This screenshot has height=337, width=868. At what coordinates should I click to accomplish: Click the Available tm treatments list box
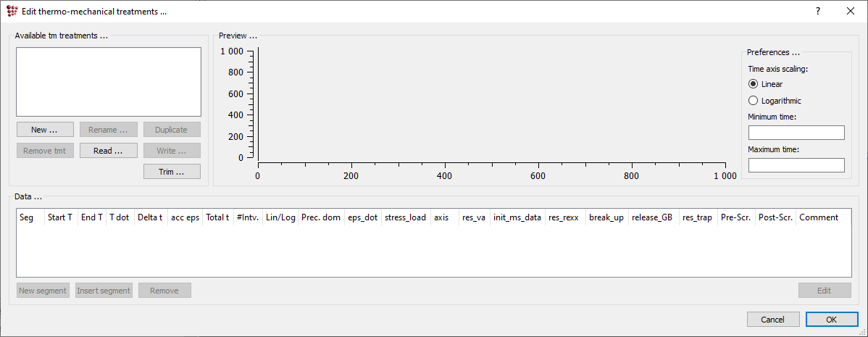pyautogui.click(x=108, y=82)
